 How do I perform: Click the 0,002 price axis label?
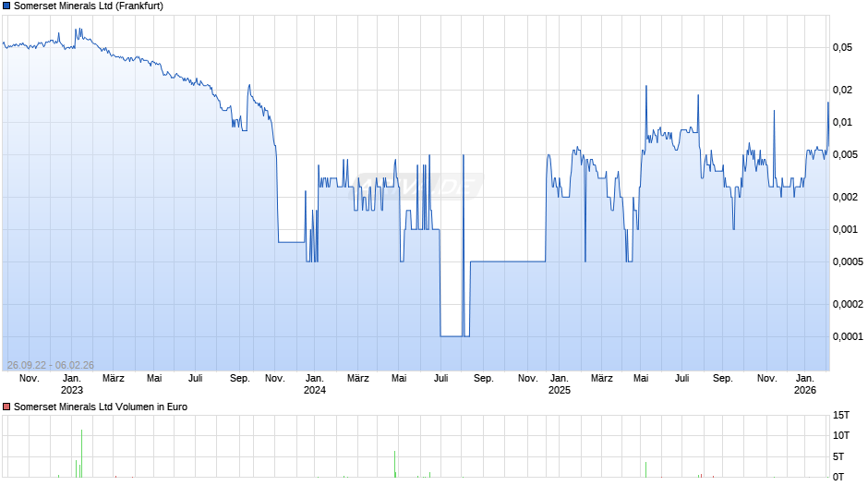pyautogui.click(x=845, y=198)
